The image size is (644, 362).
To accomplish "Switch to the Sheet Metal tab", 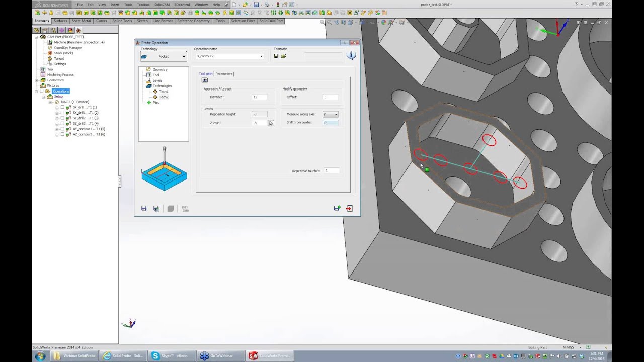I will point(82,21).
